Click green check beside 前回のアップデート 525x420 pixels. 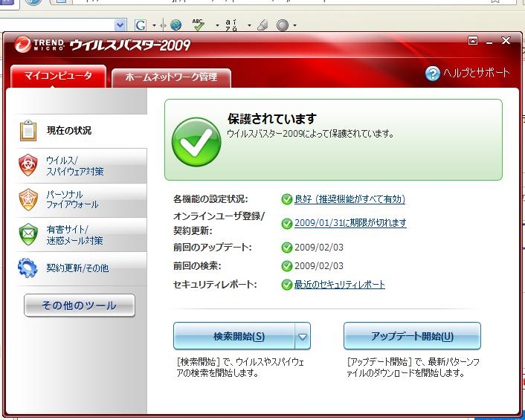pos(286,248)
